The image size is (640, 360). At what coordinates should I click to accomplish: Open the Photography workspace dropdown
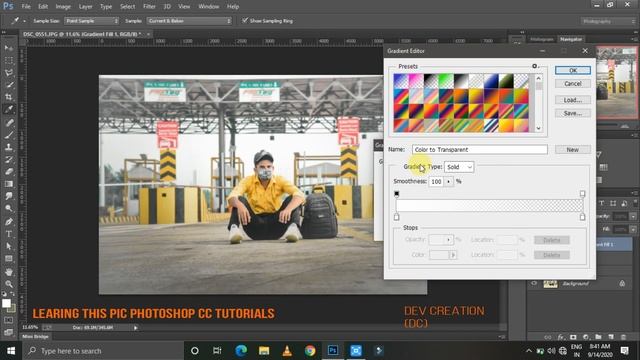pyautogui.click(x=608, y=21)
